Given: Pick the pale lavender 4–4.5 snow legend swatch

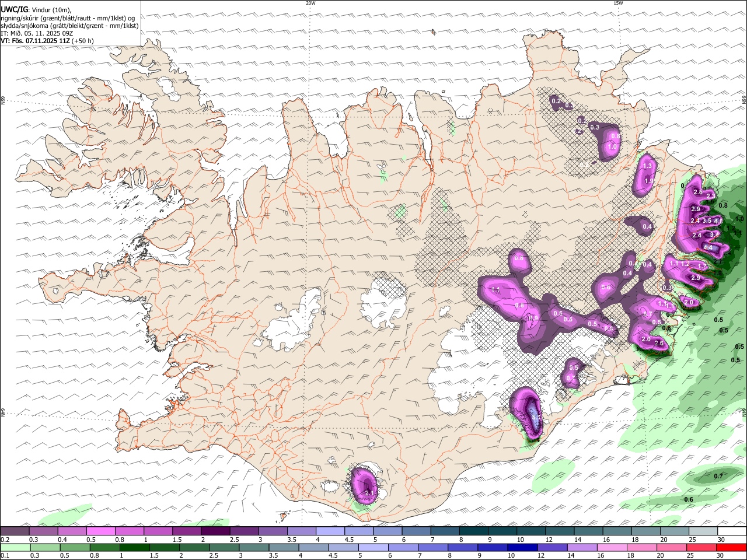Looking at the screenshot, I should (330, 531).
